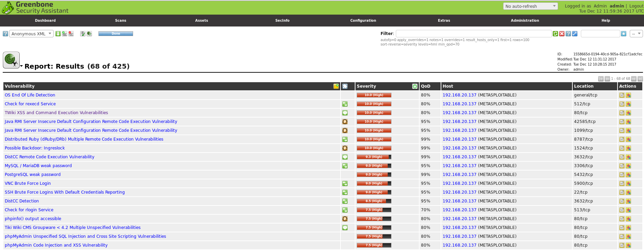Go to first page pagination arrow
644x250 pixels.
(x=601, y=78)
